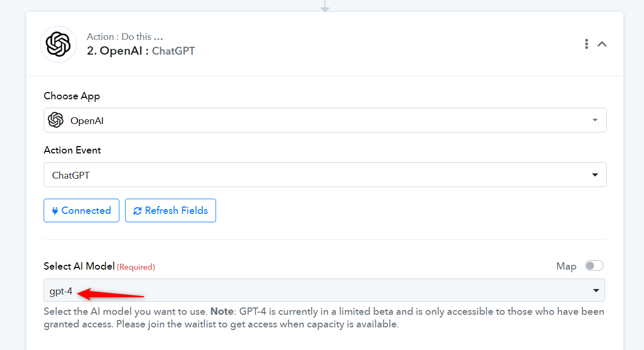This screenshot has width=644, height=350.
Task: Click the Connected button
Action: [x=81, y=210]
